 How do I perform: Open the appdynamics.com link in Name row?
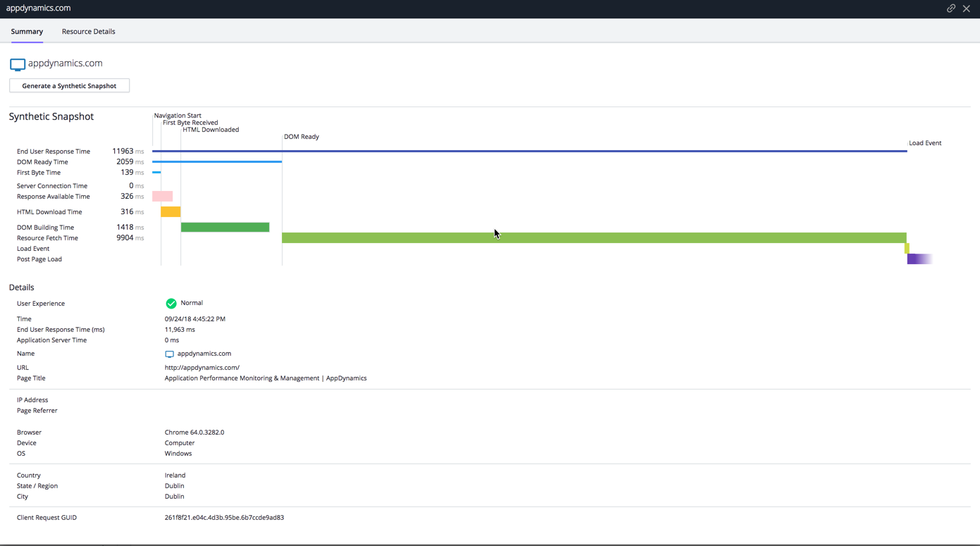[204, 354]
